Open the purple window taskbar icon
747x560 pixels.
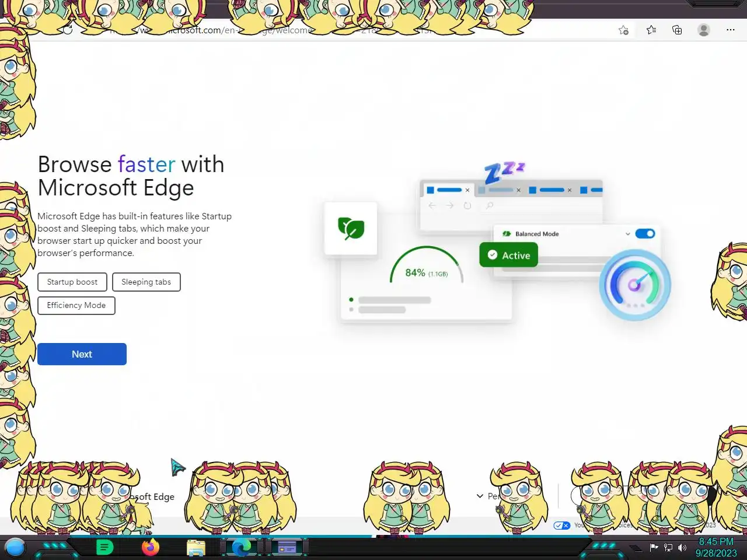tap(287, 547)
